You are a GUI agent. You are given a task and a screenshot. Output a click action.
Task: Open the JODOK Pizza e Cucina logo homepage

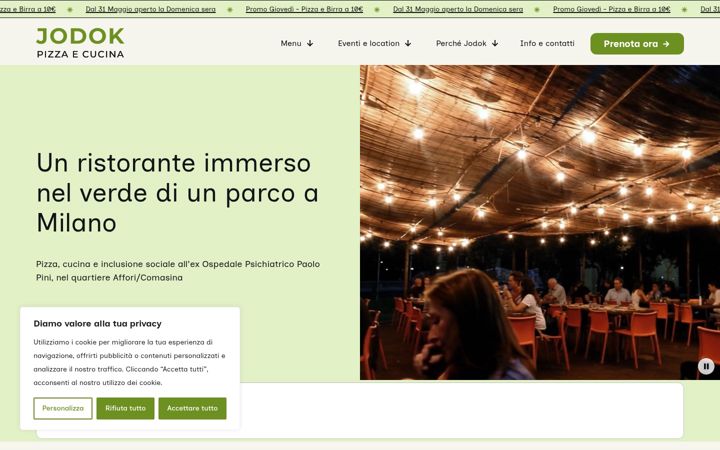click(80, 43)
